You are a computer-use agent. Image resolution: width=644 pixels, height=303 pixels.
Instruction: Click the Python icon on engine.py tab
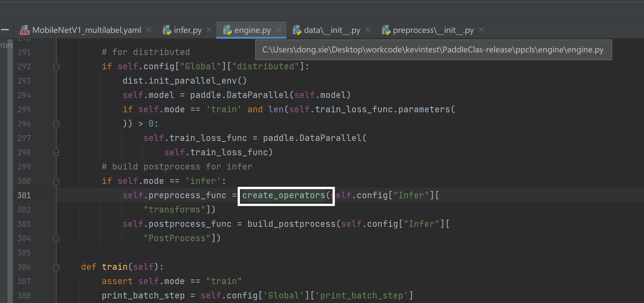click(227, 30)
